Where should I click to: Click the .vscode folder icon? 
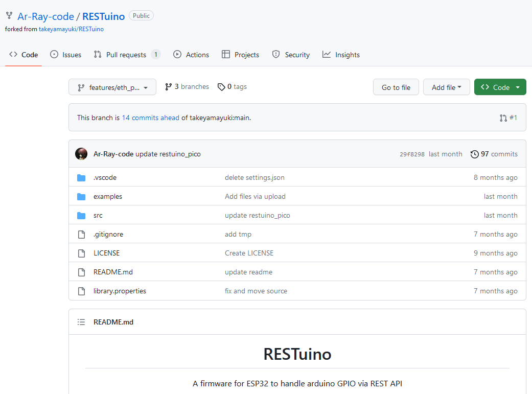point(81,177)
